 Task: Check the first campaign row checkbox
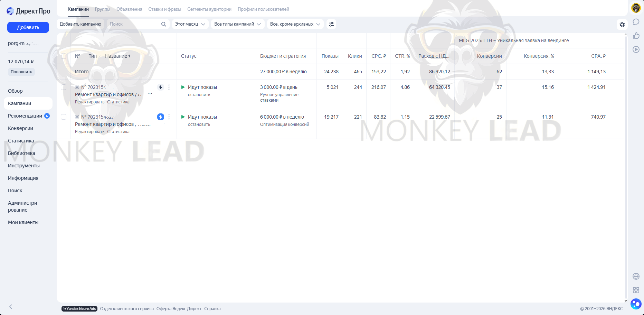click(x=64, y=87)
